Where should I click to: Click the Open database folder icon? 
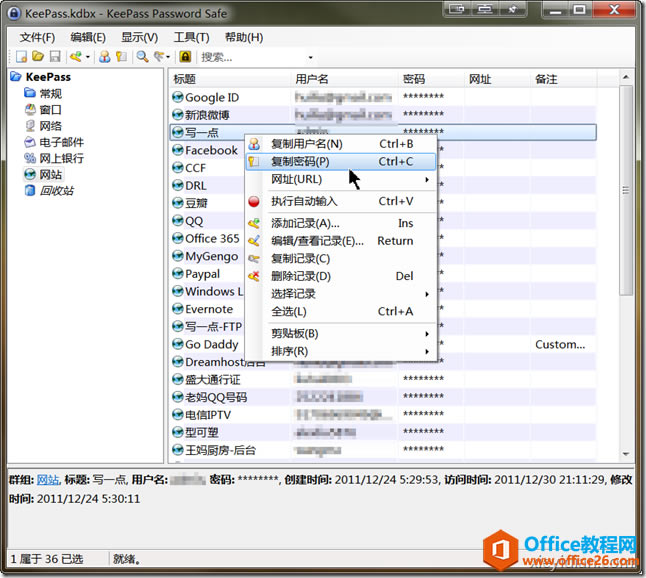(x=38, y=56)
